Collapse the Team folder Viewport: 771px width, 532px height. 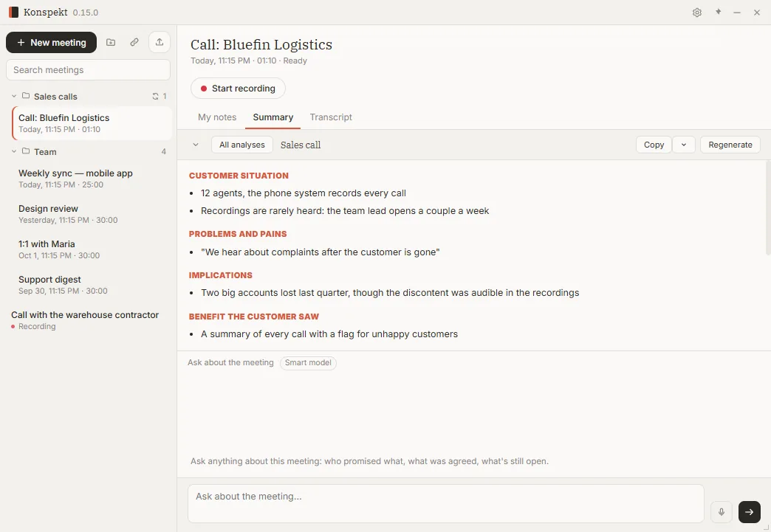click(14, 152)
